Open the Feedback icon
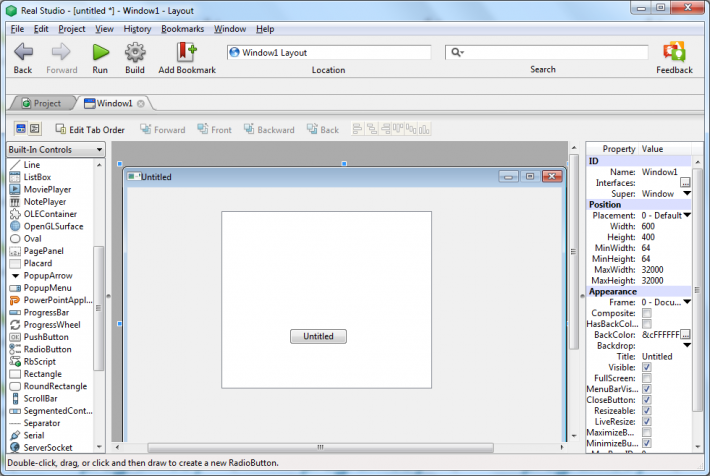 click(674, 52)
